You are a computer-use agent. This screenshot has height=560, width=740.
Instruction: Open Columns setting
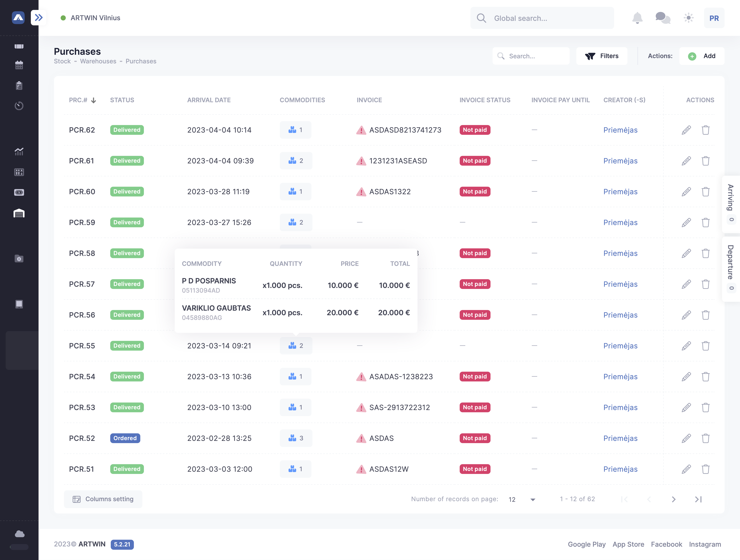(103, 499)
